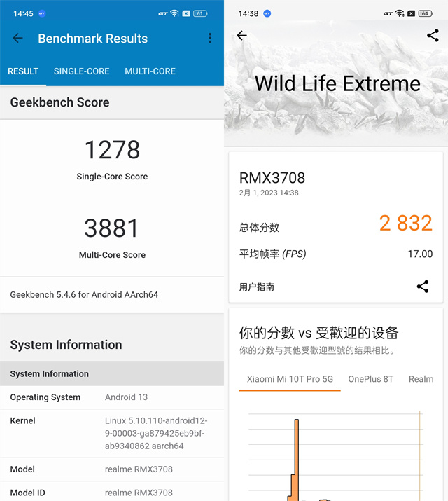Select Xiaomi Mi 10T Pro 5G comparison tab
This screenshot has width=448, height=501.
coord(290,379)
